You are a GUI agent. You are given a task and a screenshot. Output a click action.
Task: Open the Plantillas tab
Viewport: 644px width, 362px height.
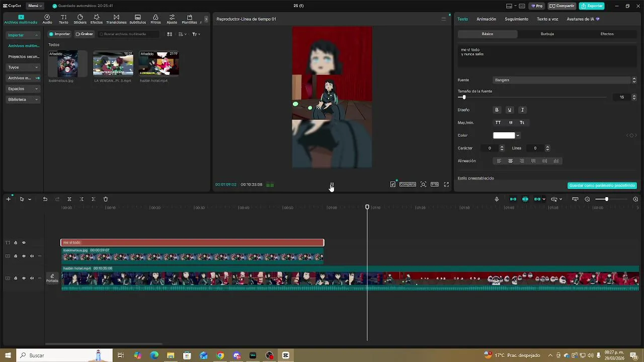pos(189,19)
